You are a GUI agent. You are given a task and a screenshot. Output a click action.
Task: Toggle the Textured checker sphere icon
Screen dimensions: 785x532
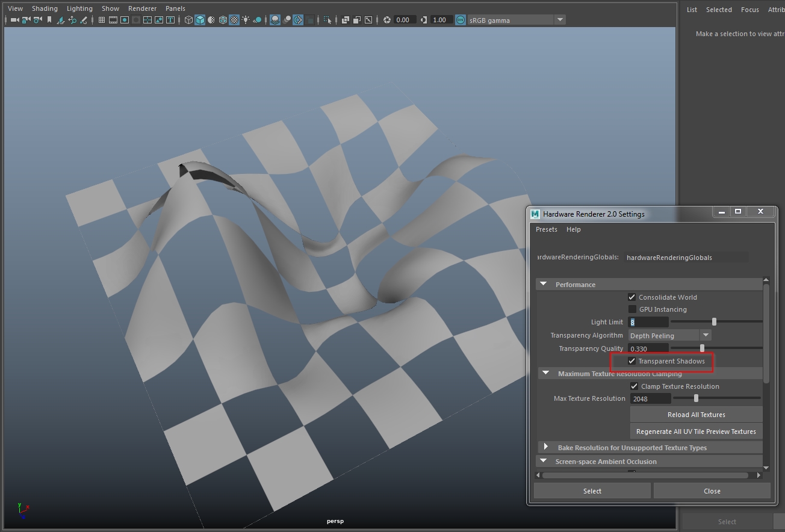(234, 20)
